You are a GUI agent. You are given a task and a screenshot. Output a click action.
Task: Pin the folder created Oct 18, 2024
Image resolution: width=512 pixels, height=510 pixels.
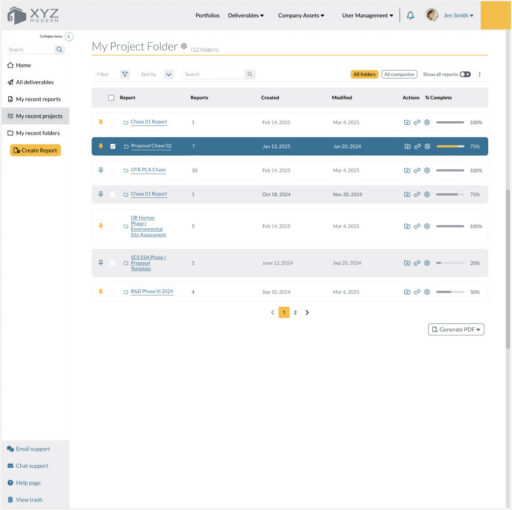[101, 194]
